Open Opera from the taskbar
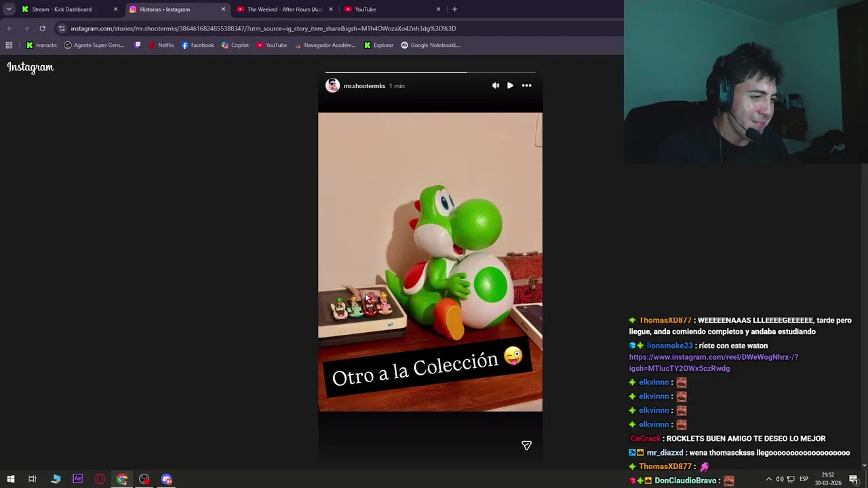This screenshot has width=868, height=488. coord(100,479)
